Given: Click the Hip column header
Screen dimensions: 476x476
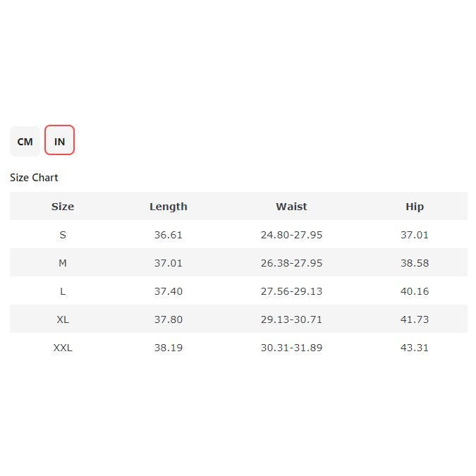Looking at the screenshot, I should coord(415,207).
